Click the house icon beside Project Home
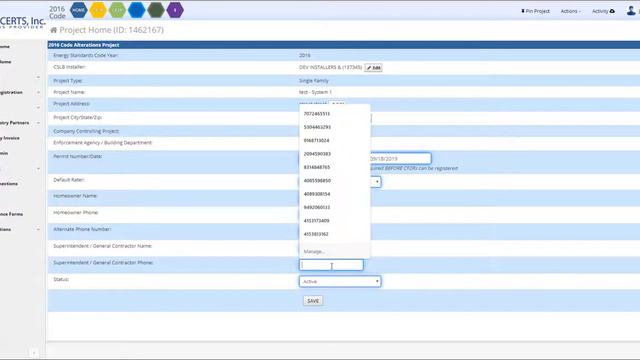This screenshot has width=640, height=360. pyautogui.click(x=53, y=30)
